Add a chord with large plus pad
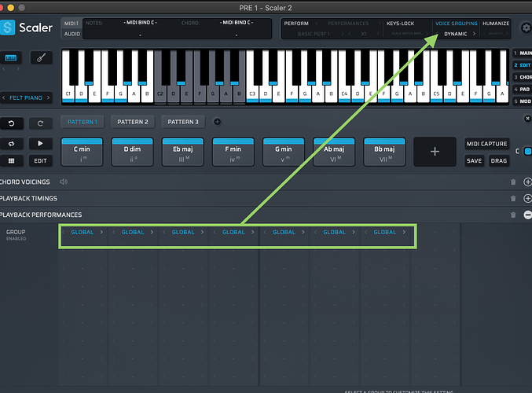This screenshot has width=532, height=393. coord(435,152)
